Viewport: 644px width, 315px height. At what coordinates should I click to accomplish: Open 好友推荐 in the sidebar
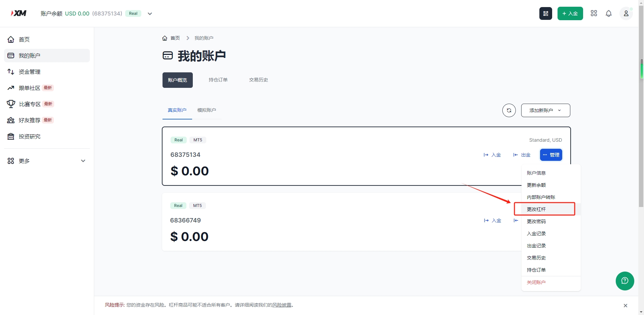[x=47, y=120]
